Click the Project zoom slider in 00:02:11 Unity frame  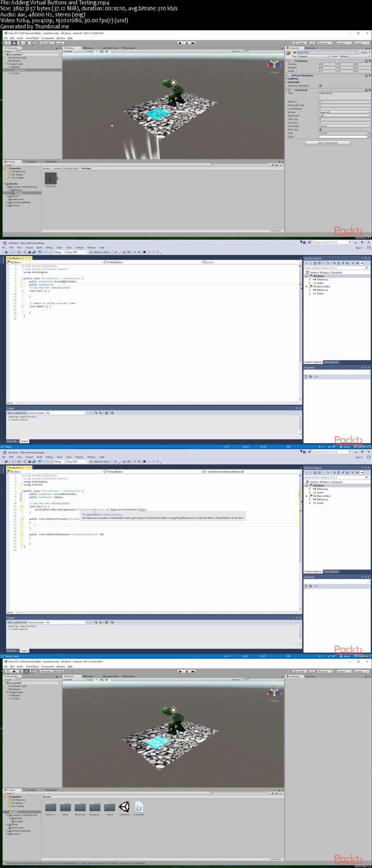pos(276,231)
